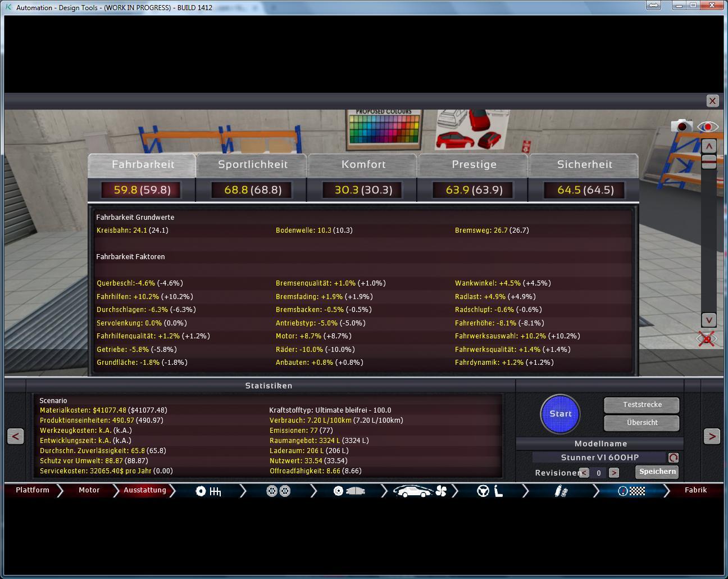Click the refresh icon beside model name
728x579 pixels.
click(673, 458)
